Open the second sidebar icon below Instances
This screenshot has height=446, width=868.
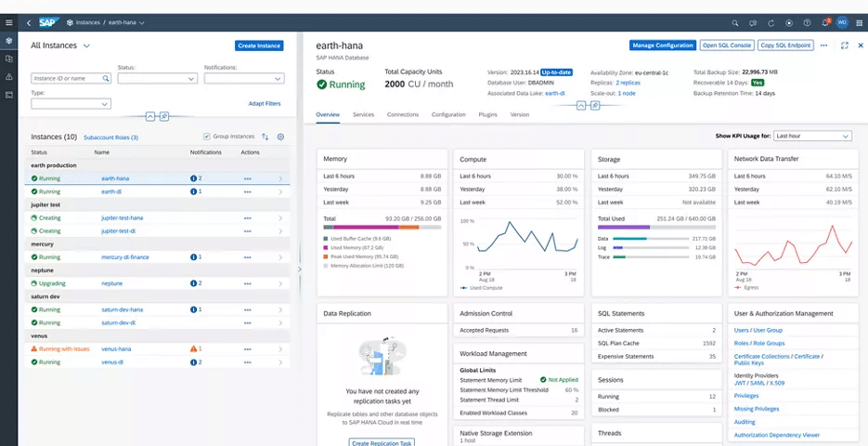pos(9,59)
